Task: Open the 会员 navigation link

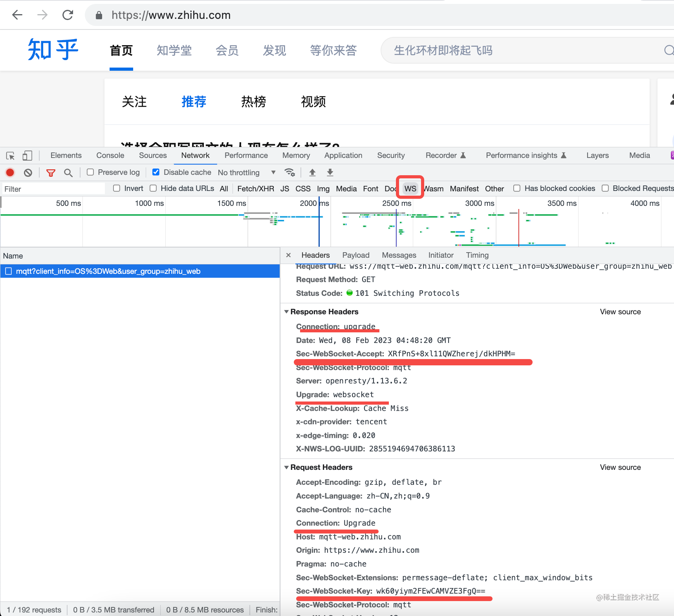Action: coord(227,50)
